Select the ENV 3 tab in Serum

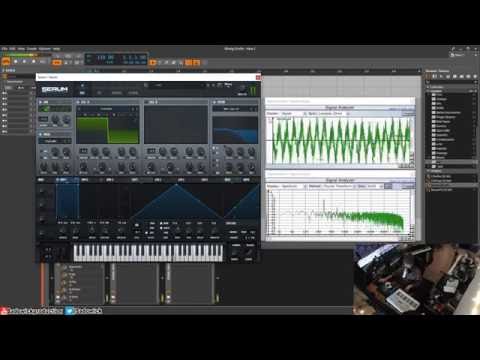(110, 180)
